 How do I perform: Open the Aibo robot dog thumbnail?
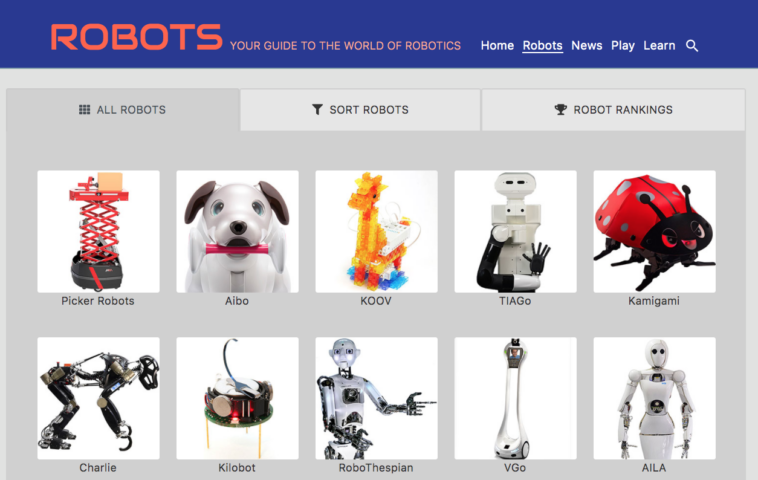(x=237, y=231)
